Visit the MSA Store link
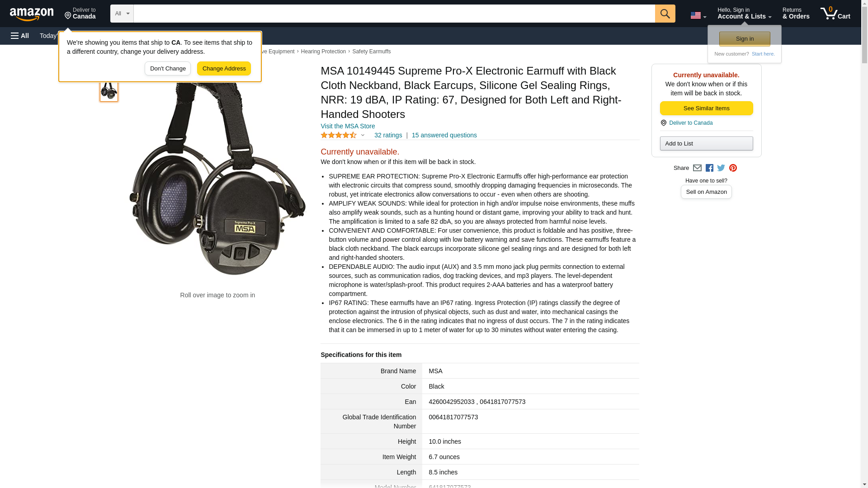 coord(348,126)
